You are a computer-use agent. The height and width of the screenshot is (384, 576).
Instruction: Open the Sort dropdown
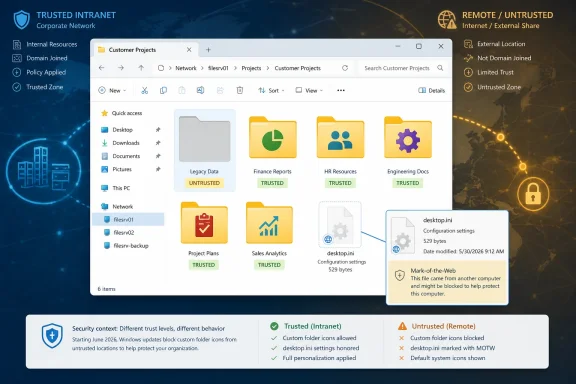(271, 90)
